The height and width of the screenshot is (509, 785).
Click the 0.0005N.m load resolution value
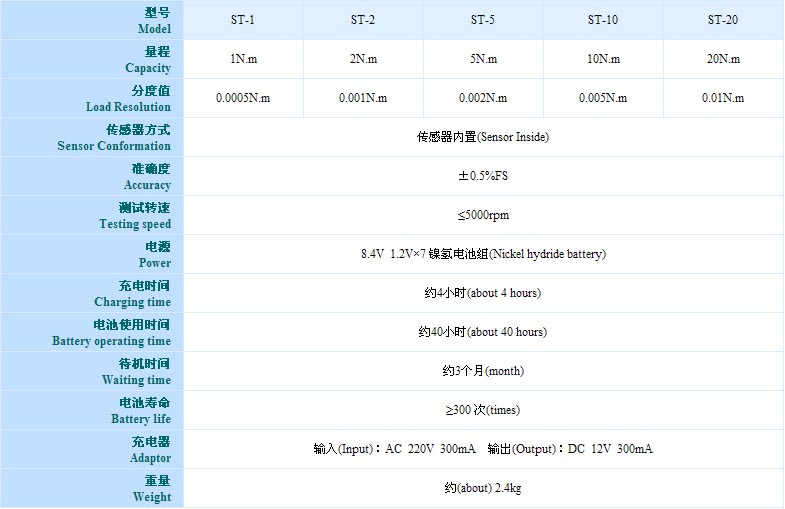point(243,98)
